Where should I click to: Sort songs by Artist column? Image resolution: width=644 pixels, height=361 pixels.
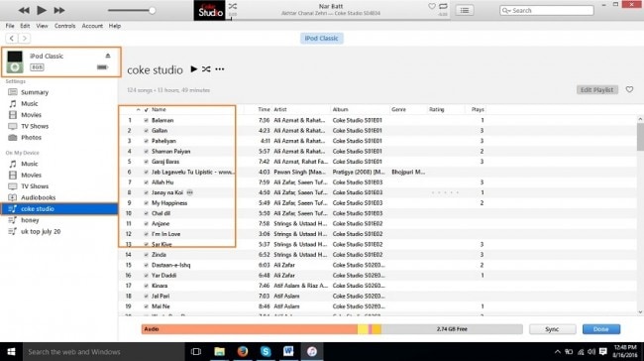coord(280,109)
